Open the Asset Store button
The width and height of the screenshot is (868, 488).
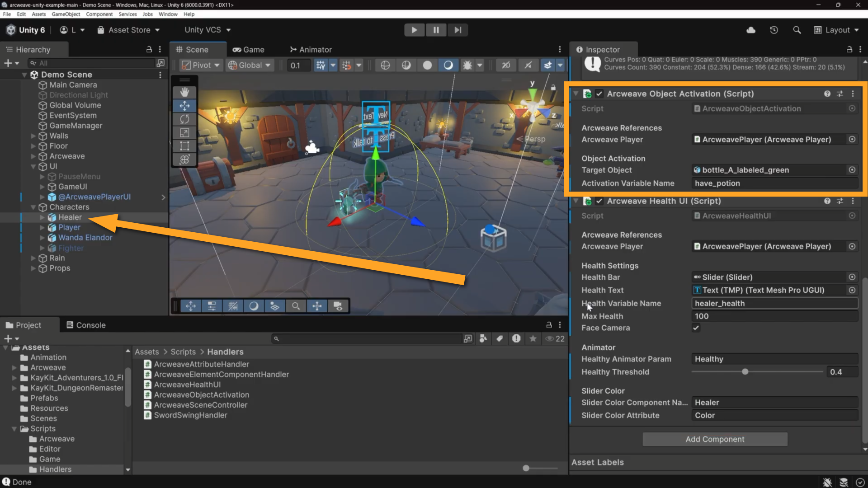click(129, 30)
